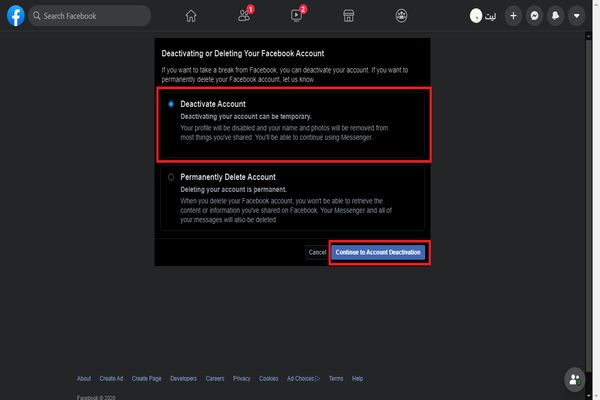The width and height of the screenshot is (600, 400).
Task: Click the Create Page footer link
Action: pyautogui.click(x=146, y=379)
